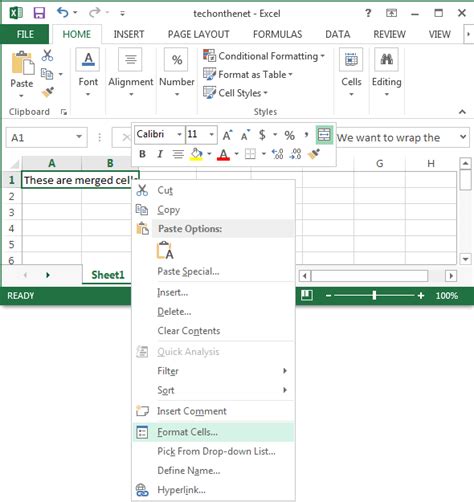The height and width of the screenshot is (502, 474).
Task: Click Insert Comment menu entry
Action: [192, 411]
